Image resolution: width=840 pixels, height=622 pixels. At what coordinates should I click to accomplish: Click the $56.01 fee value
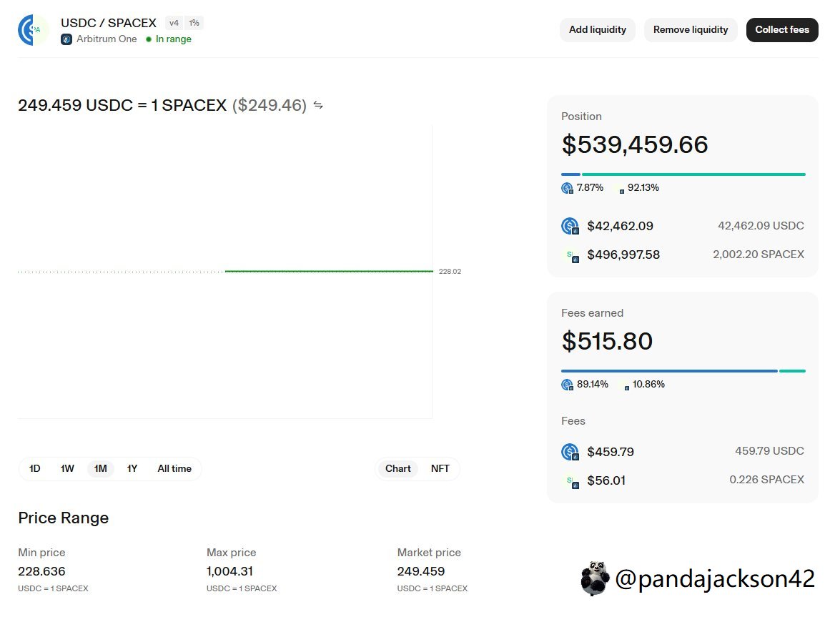click(606, 481)
